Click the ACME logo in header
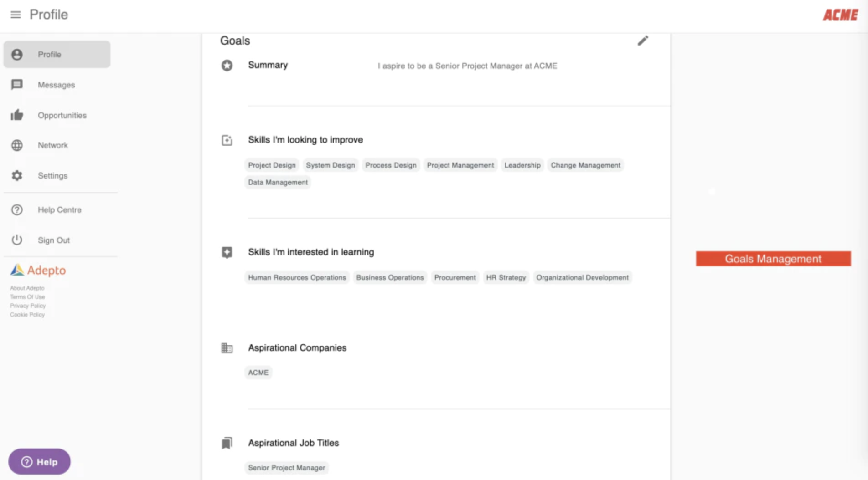The height and width of the screenshot is (480, 868). pyautogui.click(x=840, y=15)
